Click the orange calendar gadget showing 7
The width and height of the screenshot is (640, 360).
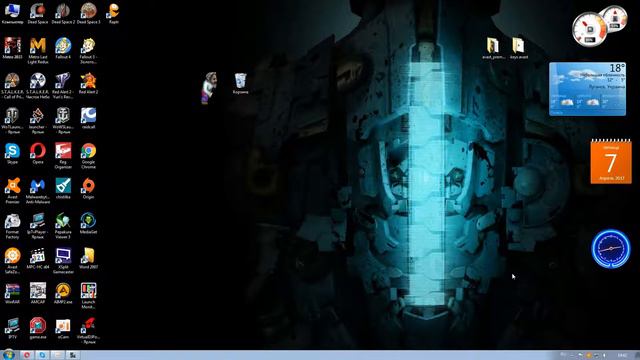click(611, 162)
